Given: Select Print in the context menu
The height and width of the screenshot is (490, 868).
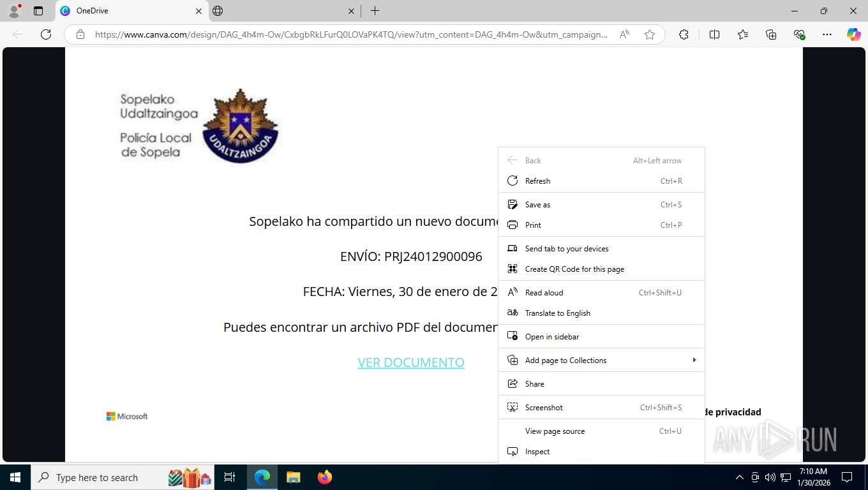Looking at the screenshot, I should click(x=601, y=225).
